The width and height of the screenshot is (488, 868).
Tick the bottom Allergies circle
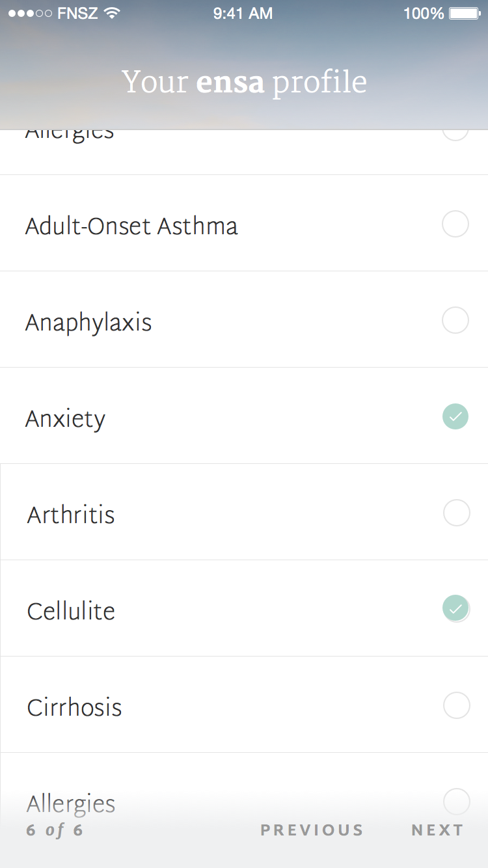457,802
